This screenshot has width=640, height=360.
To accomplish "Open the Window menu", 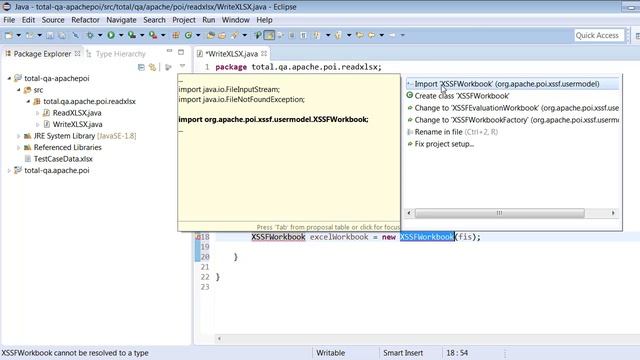I will coord(236,20).
